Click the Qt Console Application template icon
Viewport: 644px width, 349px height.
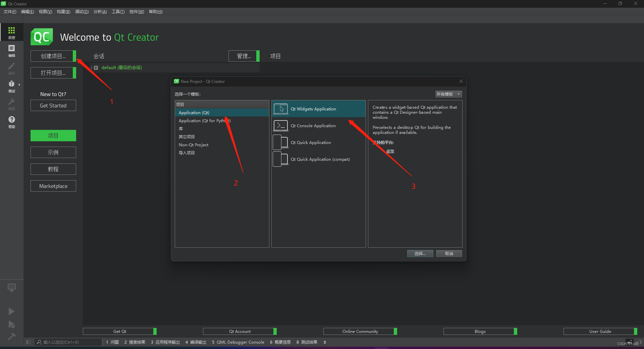pos(281,126)
